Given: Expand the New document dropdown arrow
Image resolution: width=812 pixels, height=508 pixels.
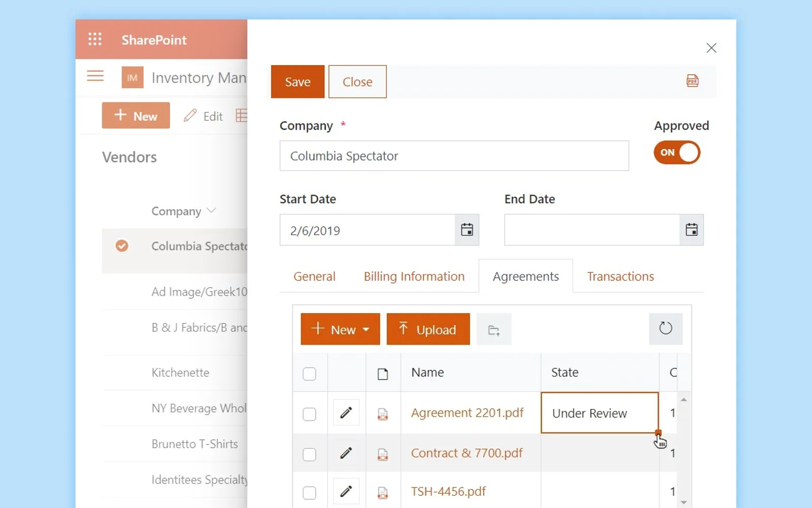Looking at the screenshot, I should point(366,330).
